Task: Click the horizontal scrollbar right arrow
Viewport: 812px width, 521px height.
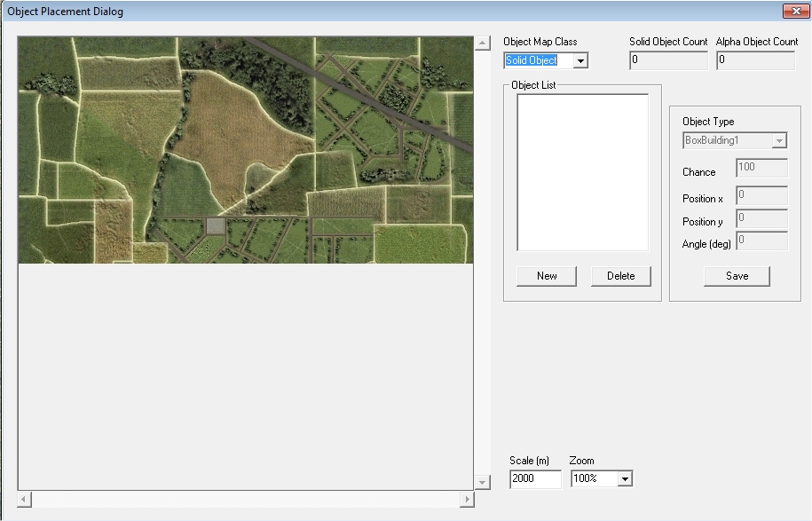Action: click(467, 499)
